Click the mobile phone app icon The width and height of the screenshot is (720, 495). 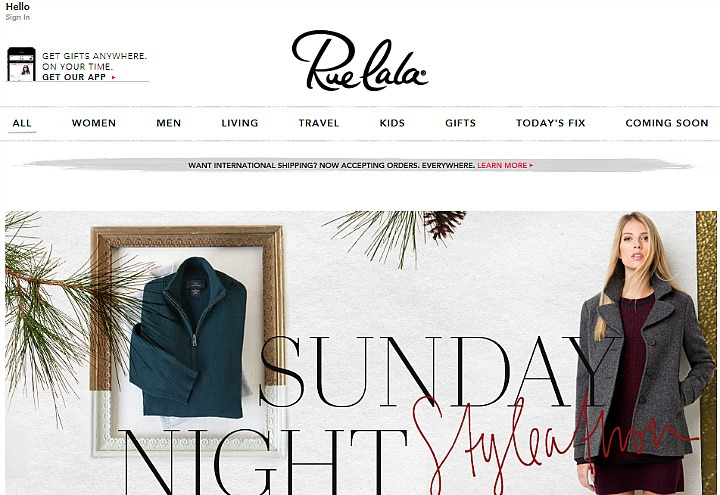point(21,64)
